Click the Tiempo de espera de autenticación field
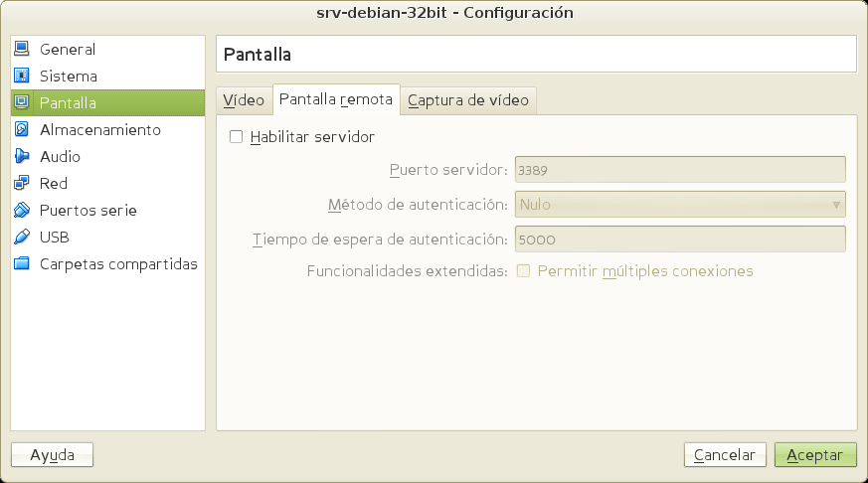Screen dimensions: 868x483 pyautogui.click(x=679, y=240)
